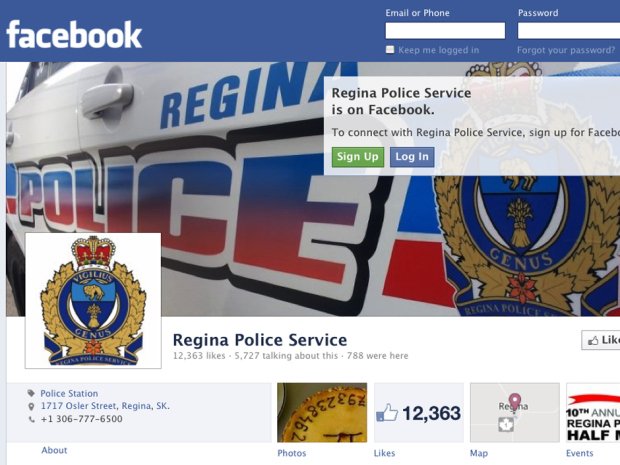Open the Photos tab
Viewport: 620px width, 465px height.
[291, 453]
